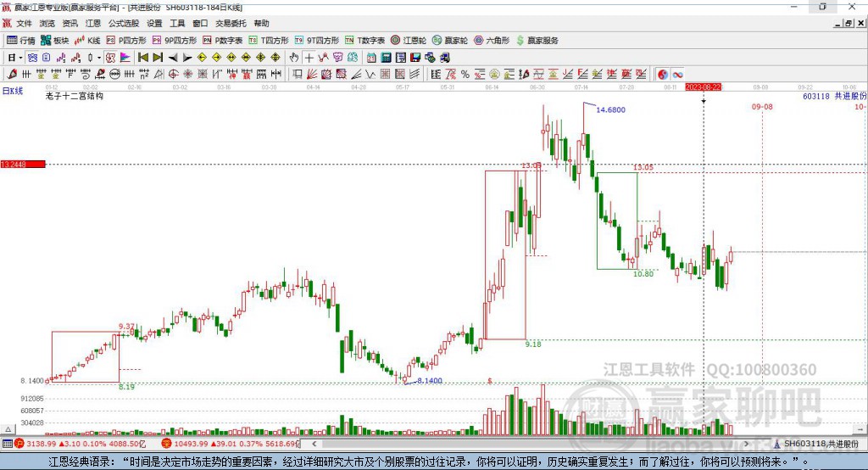Open the calendar date icon

pyautogui.click(x=371, y=58)
